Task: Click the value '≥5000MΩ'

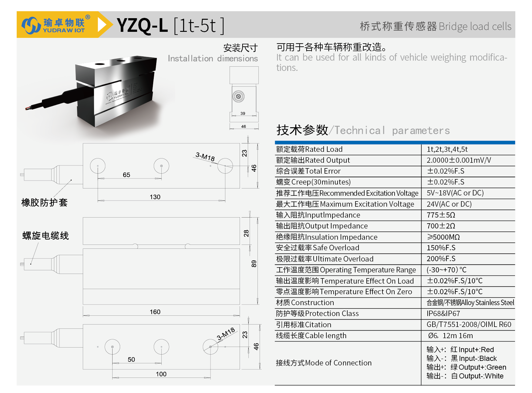Action: (x=443, y=237)
